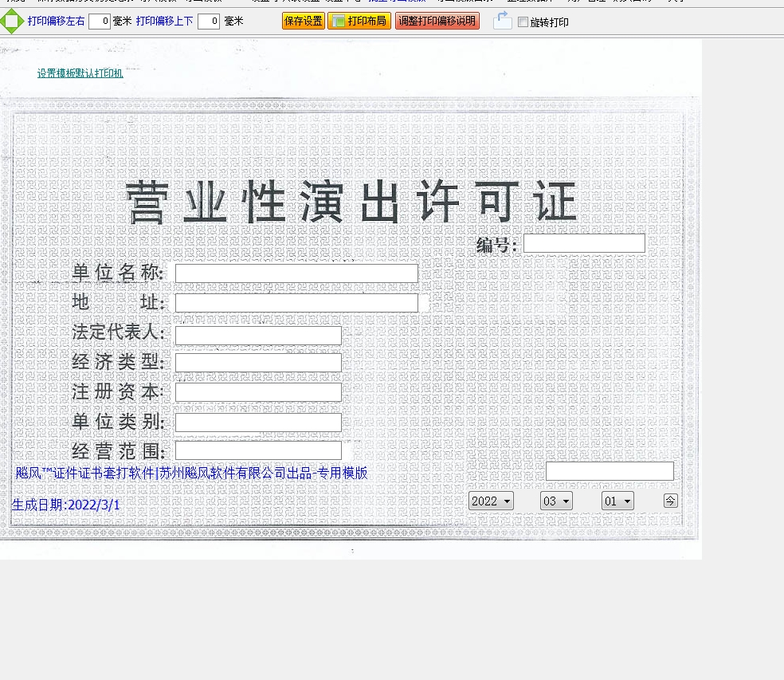Open the year 2022 dropdown

[491, 501]
